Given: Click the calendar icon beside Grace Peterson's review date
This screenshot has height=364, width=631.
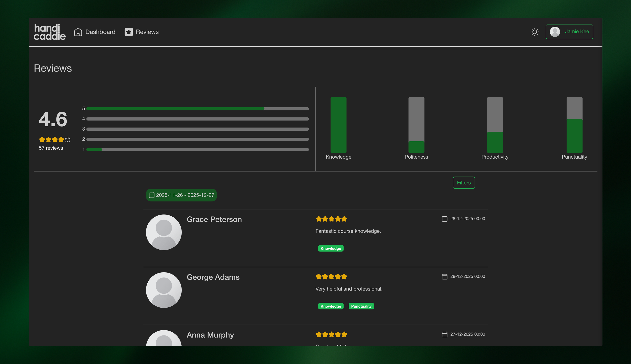Looking at the screenshot, I should [445, 218].
